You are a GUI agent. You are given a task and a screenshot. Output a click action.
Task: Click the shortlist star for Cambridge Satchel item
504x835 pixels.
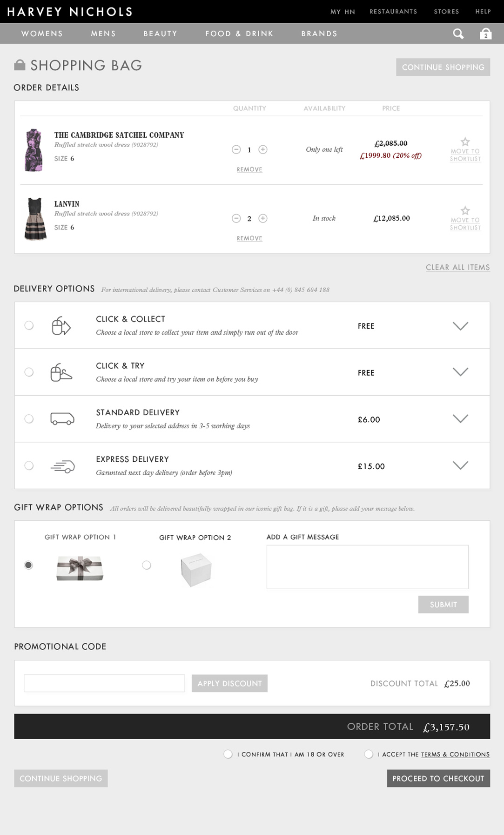pos(465,142)
